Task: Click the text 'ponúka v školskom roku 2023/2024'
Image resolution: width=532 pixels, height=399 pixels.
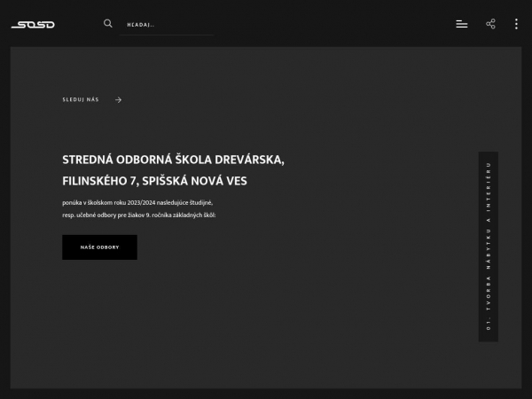Action: tap(109, 202)
